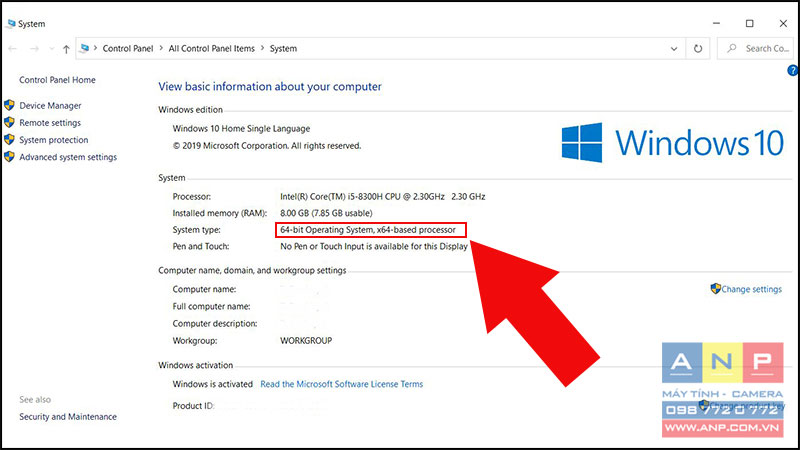Click the Product ID label
The width and height of the screenshot is (800, 450).
193,406
